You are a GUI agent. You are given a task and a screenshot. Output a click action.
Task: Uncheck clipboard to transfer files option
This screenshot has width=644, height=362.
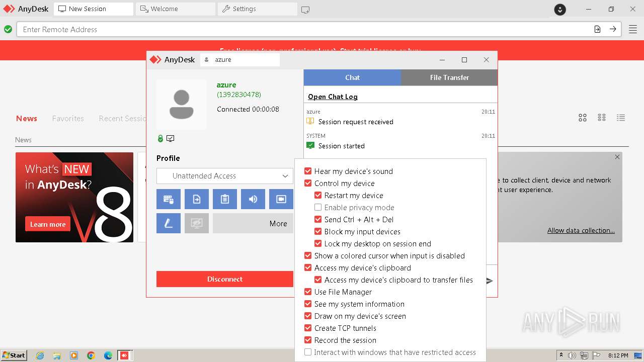coord(318,280)
